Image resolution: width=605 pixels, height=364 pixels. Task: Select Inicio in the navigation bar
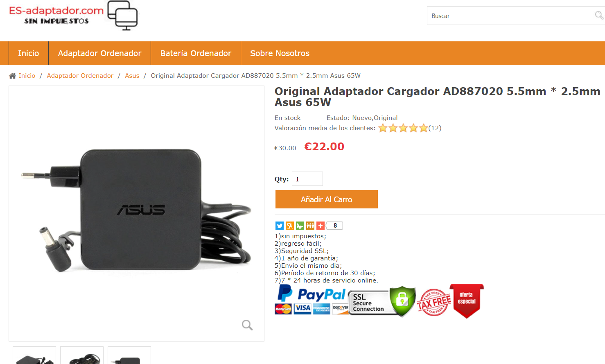28,53
